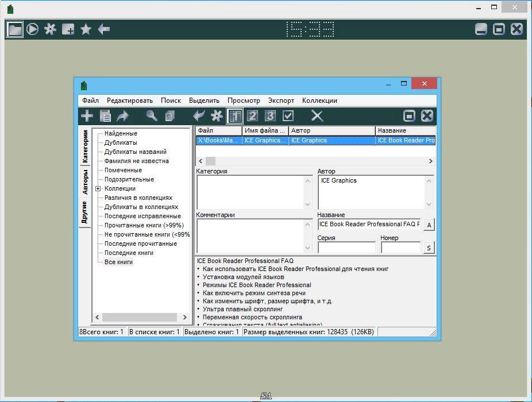Click the tree panel's right scroll arrow

coord(185,317)
